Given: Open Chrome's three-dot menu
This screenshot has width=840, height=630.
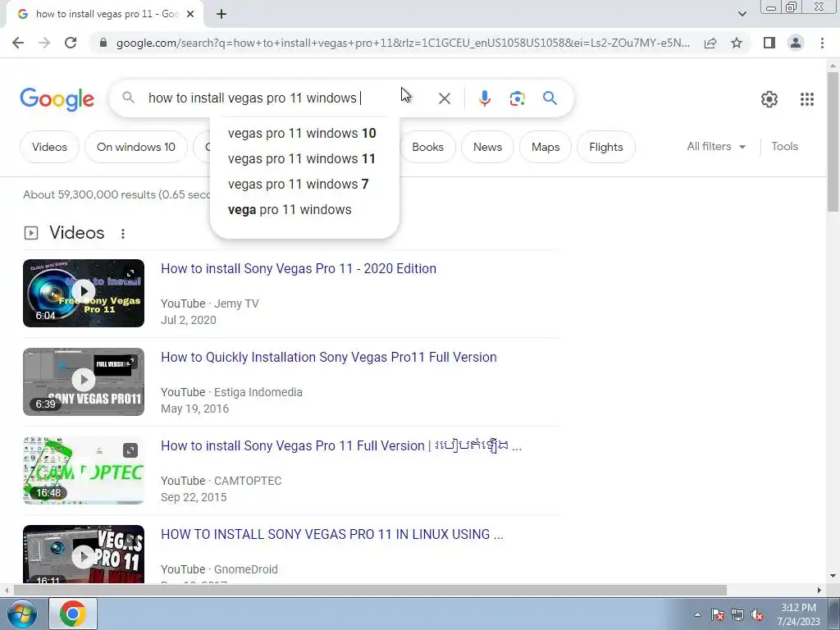Looking at the screenshot, I should [822, 43].
